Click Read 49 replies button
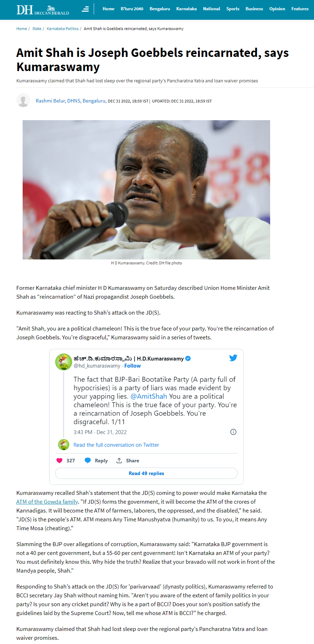The height and width of the screenshot is (644, 314). click(x=146, y=473)
